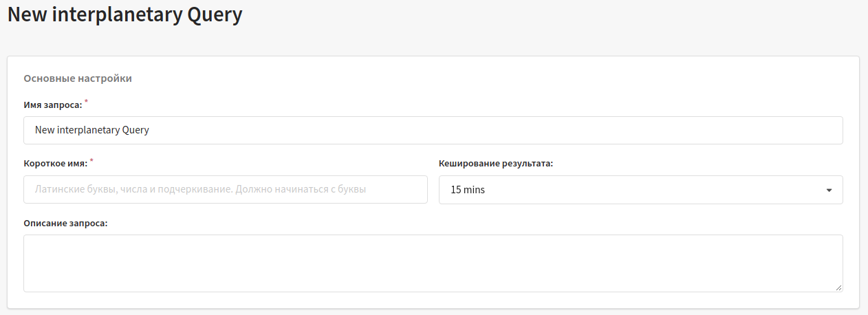Click the word 'Query' in the page title
The height and width of the screenshot is (315, 868).
click(215, 14)
